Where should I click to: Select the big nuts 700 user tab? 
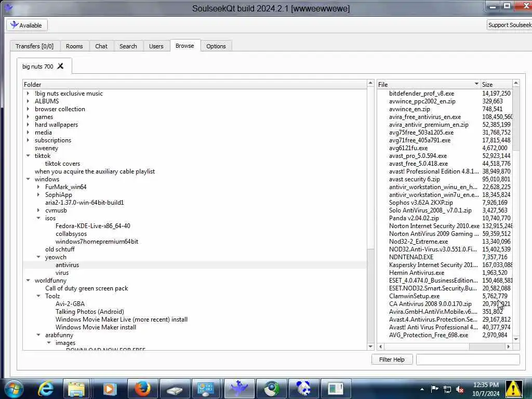point(37,66)
